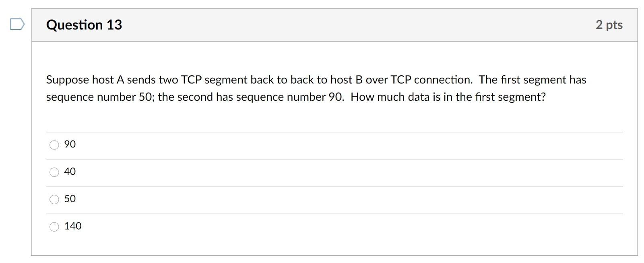Select the radio button for answer 140
This screenshot has height=263, width=644.
coord(54,226)
